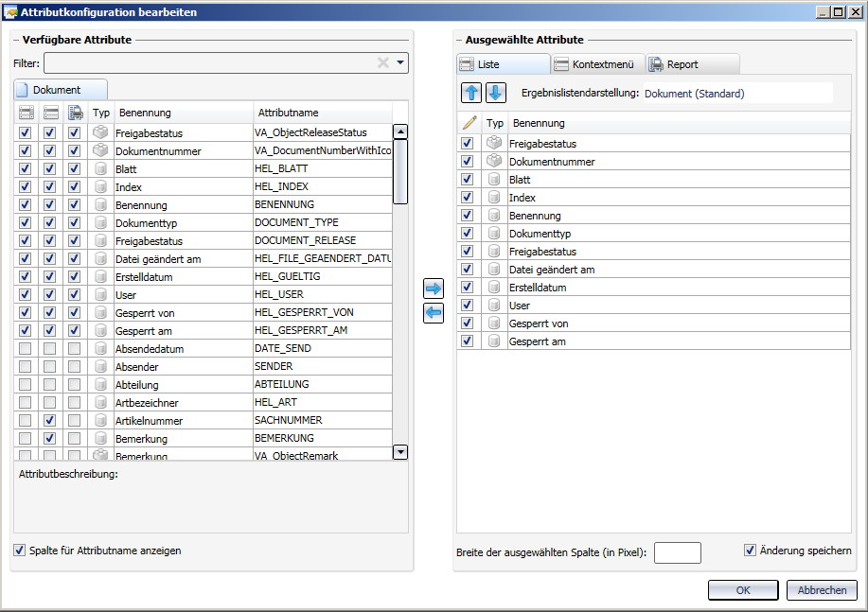
Task: Click the list column header icon
Action: pyautogui.click(x=26, y=113)
